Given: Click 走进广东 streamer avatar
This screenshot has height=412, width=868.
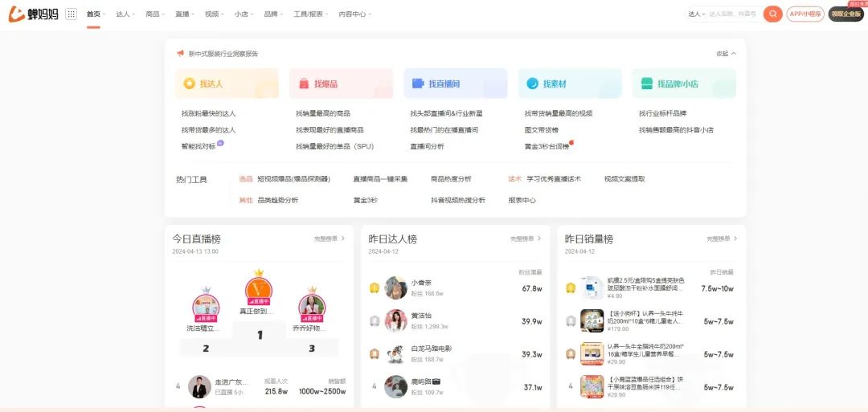Looking at the screenshot, I should (199, 386).
